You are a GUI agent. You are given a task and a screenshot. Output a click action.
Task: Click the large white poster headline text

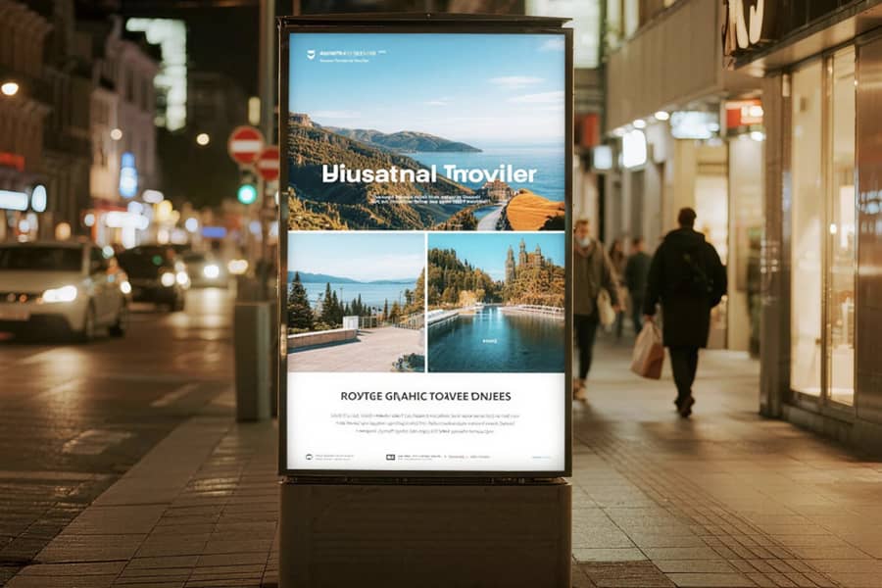click(x=430, y=173)
